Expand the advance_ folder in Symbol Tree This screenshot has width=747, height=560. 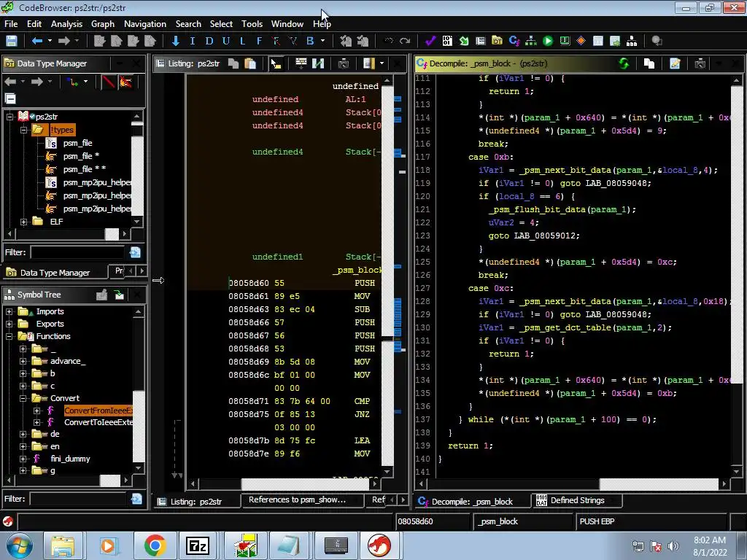(23, 361)
